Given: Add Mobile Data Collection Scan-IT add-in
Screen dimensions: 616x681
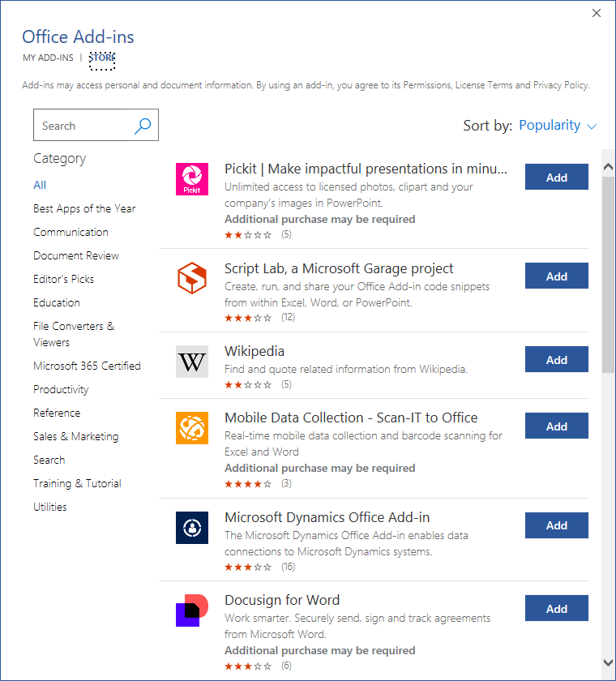Looking at the screenshot, I should 557,426.
